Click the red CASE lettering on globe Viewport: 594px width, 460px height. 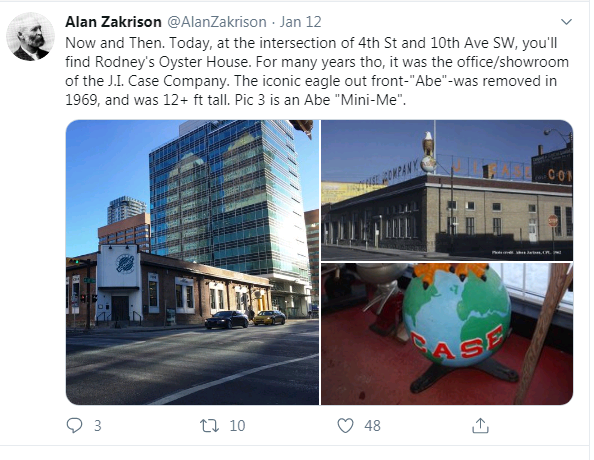click(x=457, y=344)
